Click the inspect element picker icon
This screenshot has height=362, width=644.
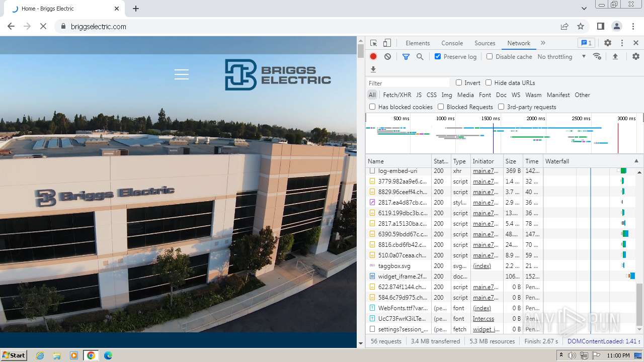(373, 43)
